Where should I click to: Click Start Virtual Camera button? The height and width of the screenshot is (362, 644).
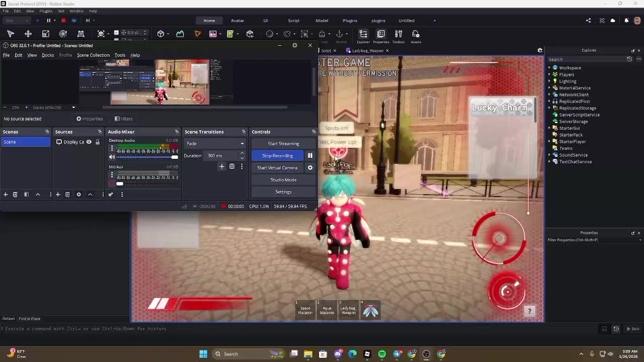[277, 168]
